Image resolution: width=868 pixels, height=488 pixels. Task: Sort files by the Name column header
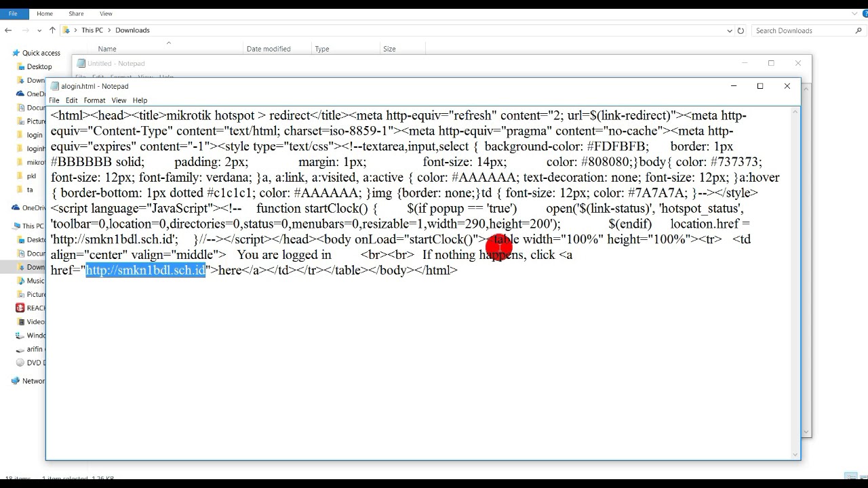click(x=107, y=49)
